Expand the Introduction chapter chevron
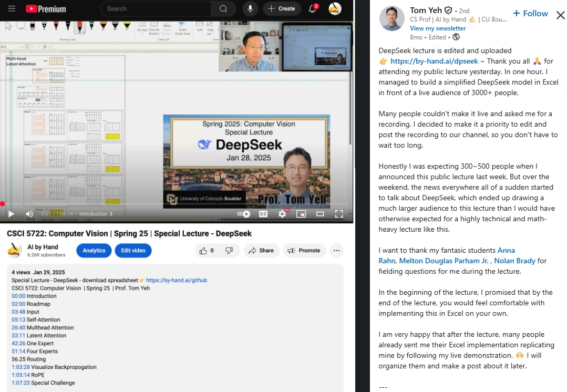This screenshot has height=392, width=567. 111,214
